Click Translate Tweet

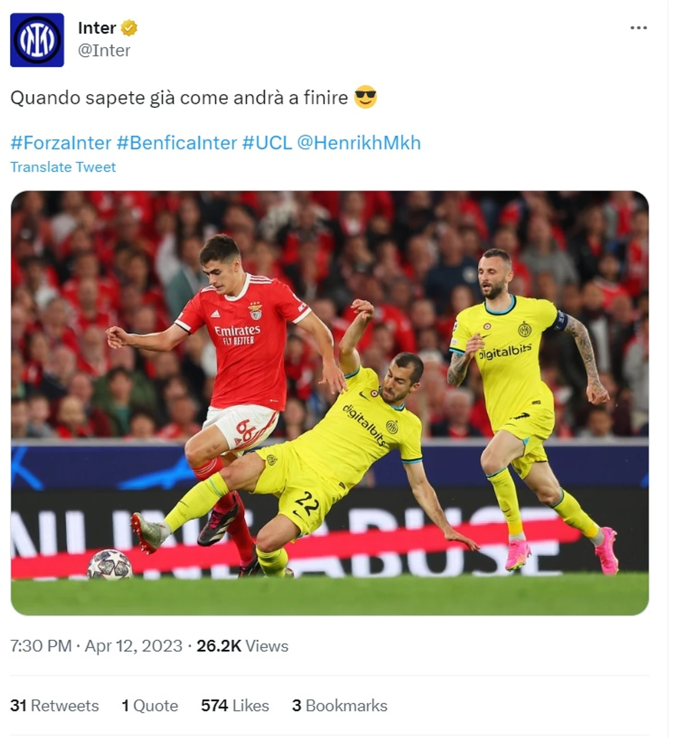63,167
